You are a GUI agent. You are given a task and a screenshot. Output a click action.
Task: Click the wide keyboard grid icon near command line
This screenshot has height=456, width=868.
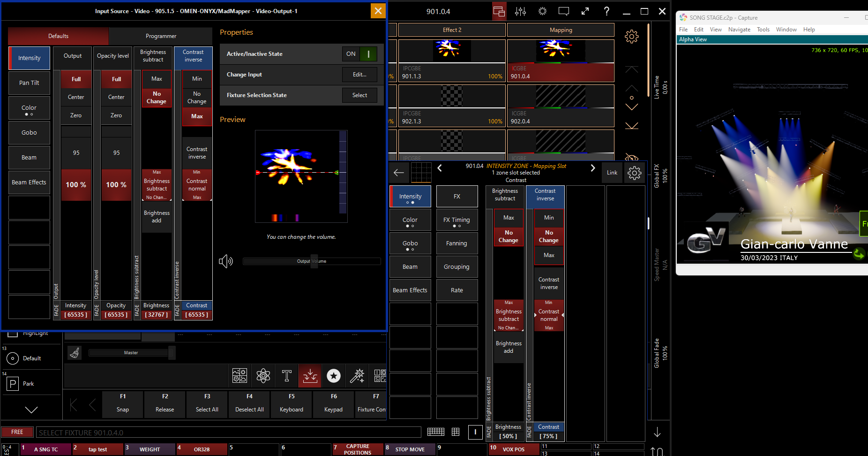click(x=436, y=432)
